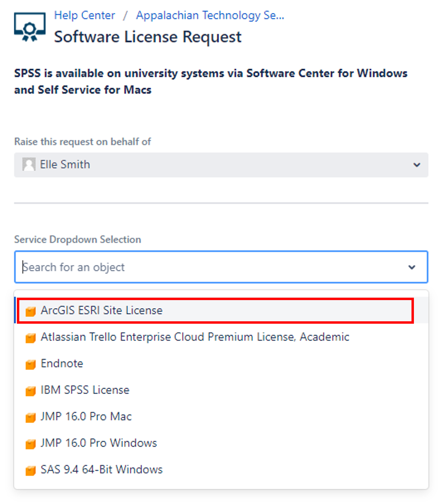Select Atlassian Trello Enterprise Cloud Premium License option

pos(221,337)
